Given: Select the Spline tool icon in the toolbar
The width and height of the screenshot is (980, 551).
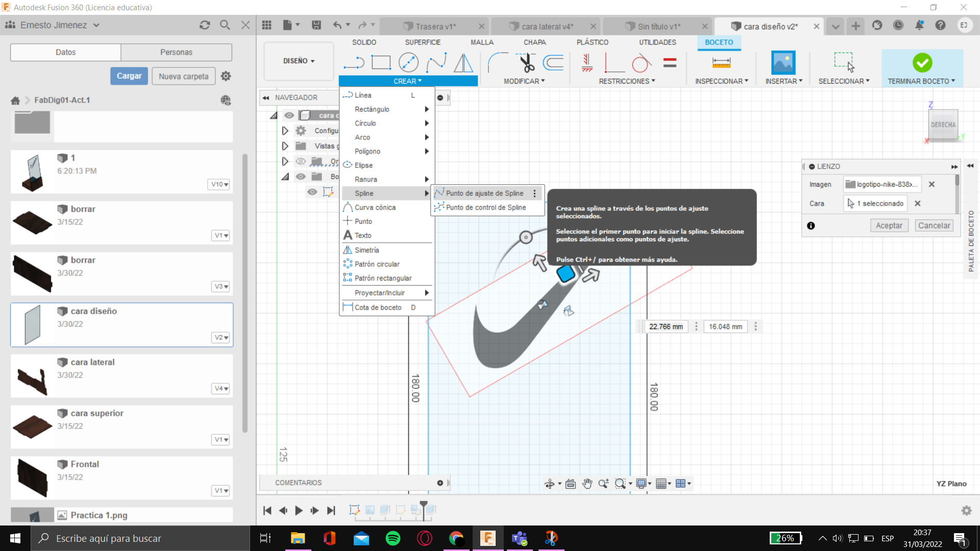Looking at the screenshot, I should click(436, 63).
